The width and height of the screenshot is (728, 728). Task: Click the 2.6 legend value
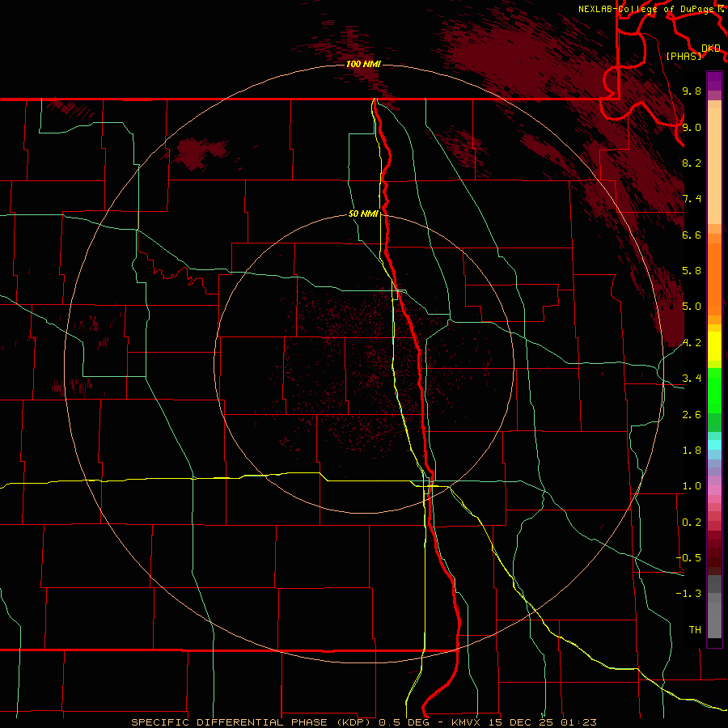[x=692, y=415]
